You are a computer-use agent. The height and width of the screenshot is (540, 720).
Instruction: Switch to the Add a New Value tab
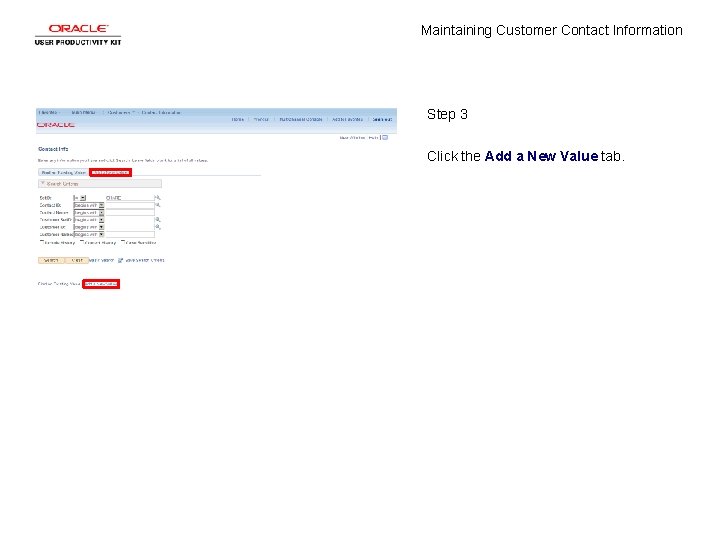111,173
